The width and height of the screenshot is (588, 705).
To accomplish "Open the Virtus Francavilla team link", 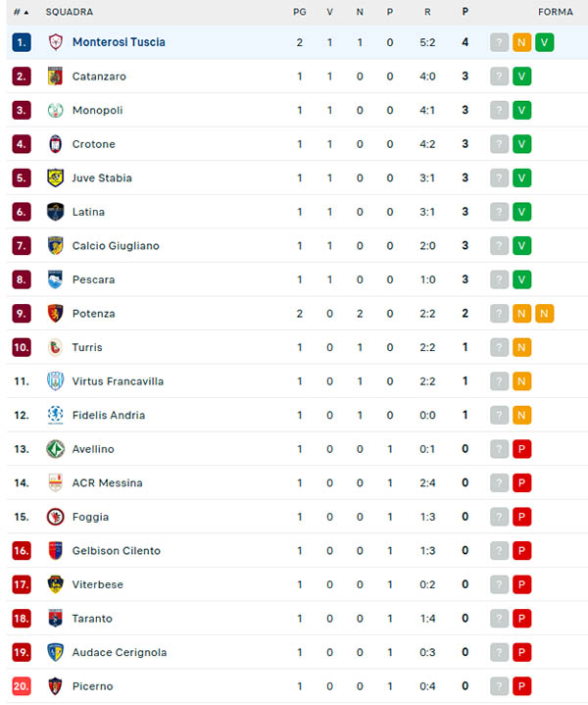I will coord(118,381).
